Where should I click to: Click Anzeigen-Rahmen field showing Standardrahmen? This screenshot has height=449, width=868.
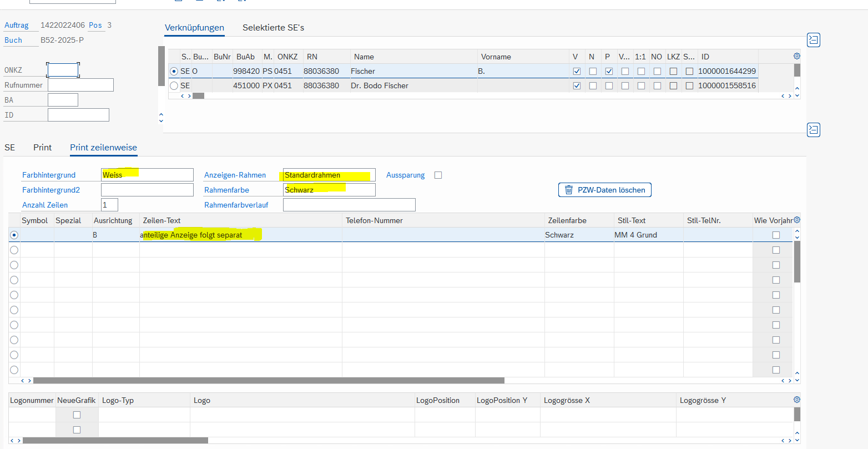(329, 175)
